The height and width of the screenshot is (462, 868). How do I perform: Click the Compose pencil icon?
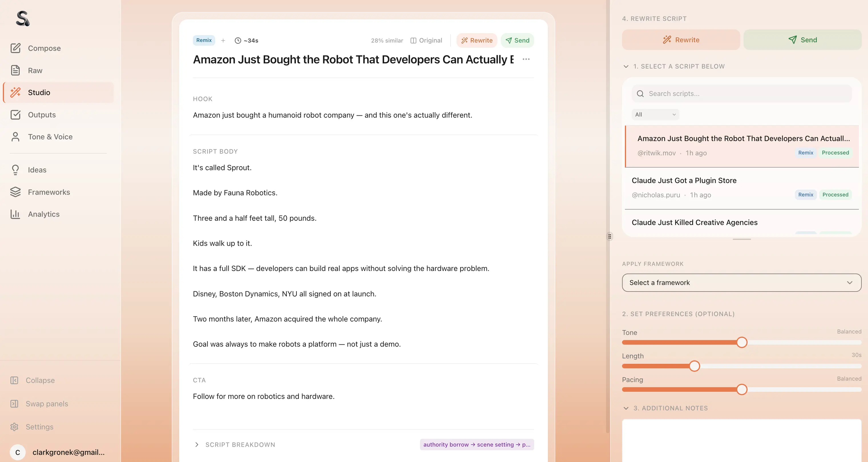coord(15,48)
